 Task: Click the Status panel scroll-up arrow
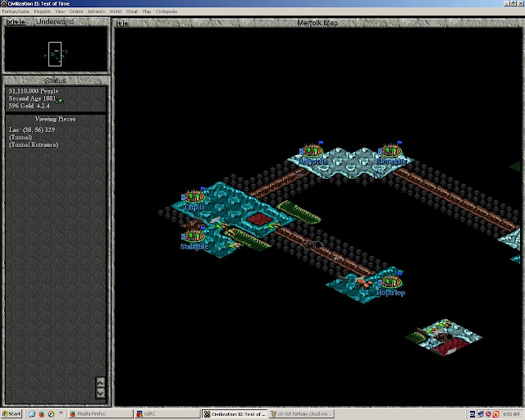100,382
